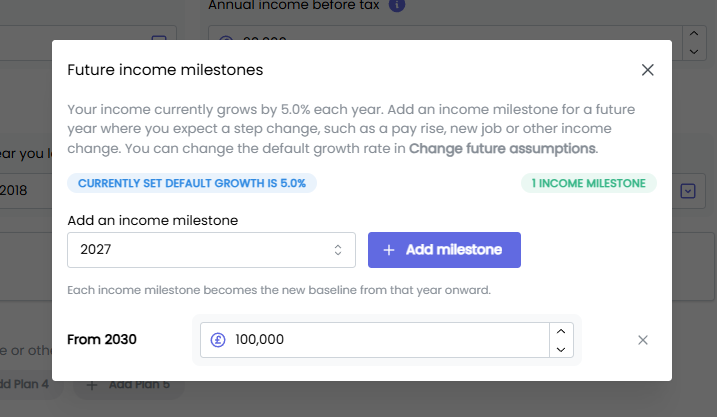The image size is (717, 417).
Task: Click the pound currency icon in milestone field
Action: 218,340
